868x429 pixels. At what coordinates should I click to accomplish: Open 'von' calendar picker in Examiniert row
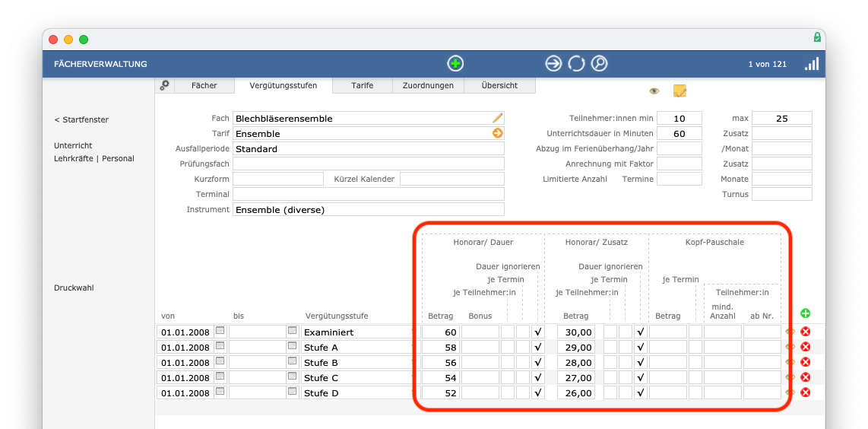[x=220, y=331]
